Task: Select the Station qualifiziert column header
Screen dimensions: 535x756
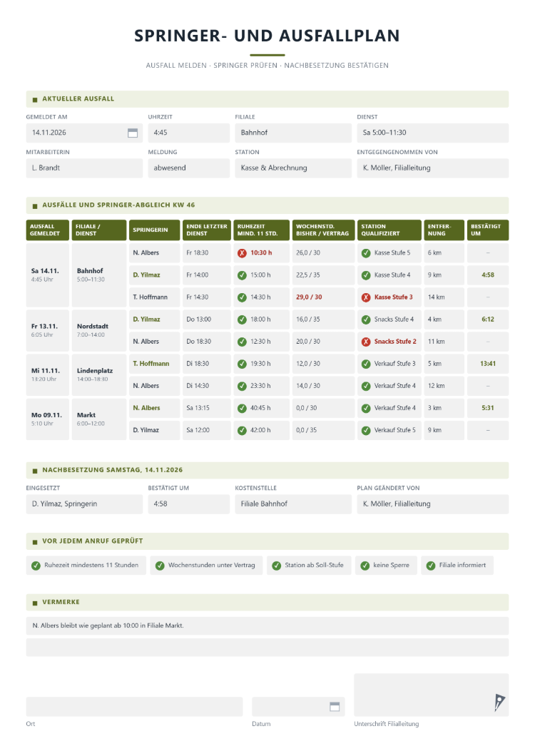Action: pos(389,230)
